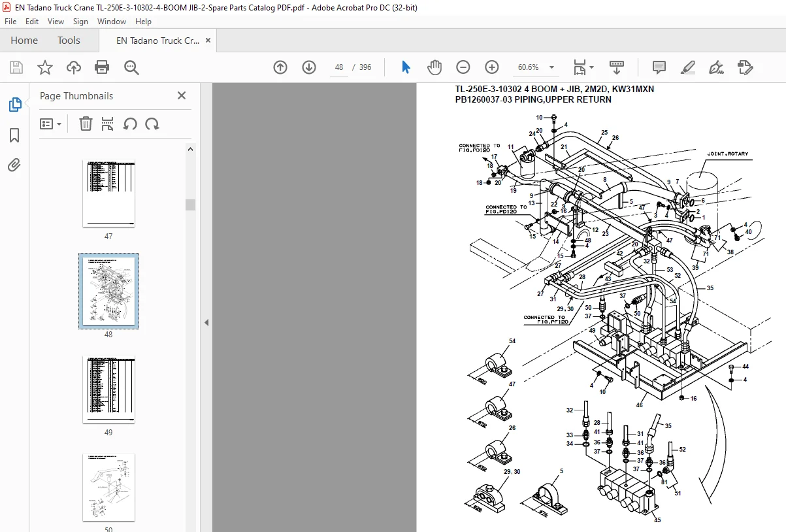The height and width of the screenshot is (532, 786).
Task: Click the PB1260037-03 PIPING,UPPER RETURN heading
Action: click(533, 100)
